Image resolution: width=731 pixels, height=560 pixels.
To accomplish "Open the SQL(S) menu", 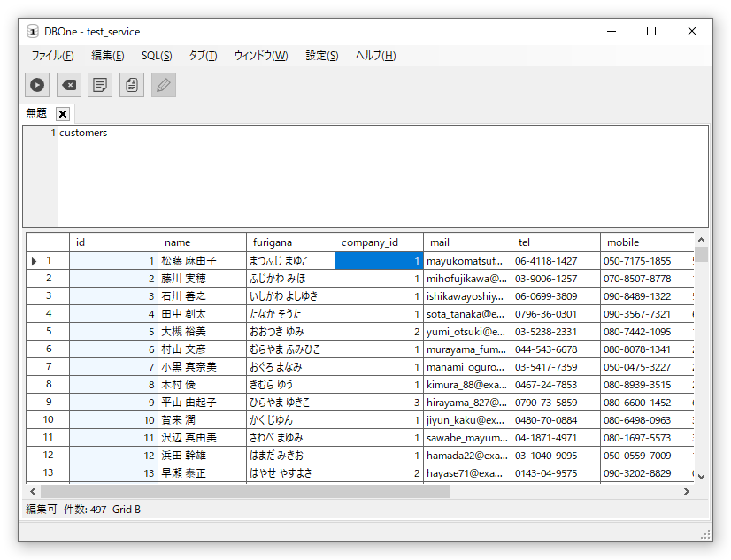I will [x=157, y=56].
